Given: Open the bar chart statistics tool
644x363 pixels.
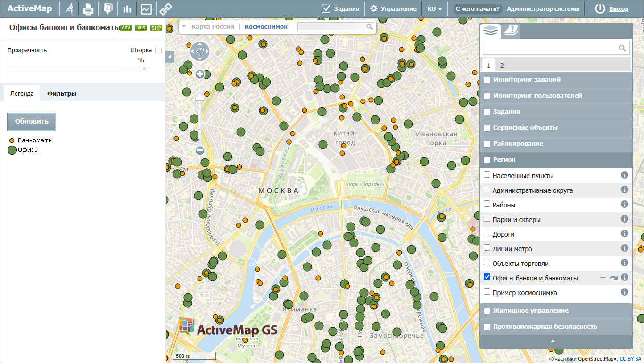Looking at the screenshot, I should [x=127, y=8].
